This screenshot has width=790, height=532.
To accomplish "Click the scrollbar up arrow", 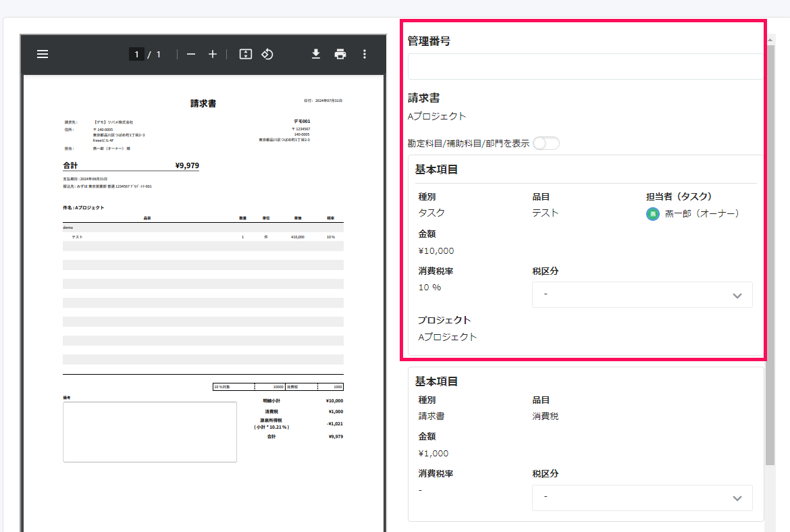I will (x=770, y=39).
